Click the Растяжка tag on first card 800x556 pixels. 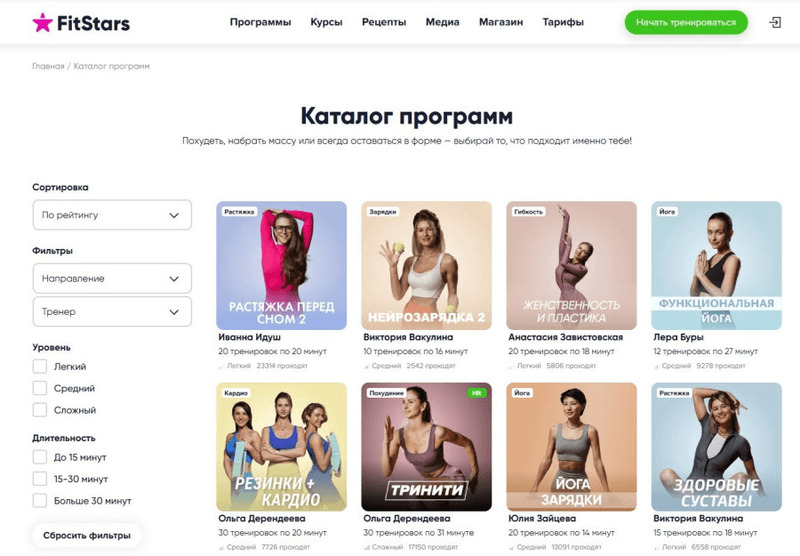[239, 212]
